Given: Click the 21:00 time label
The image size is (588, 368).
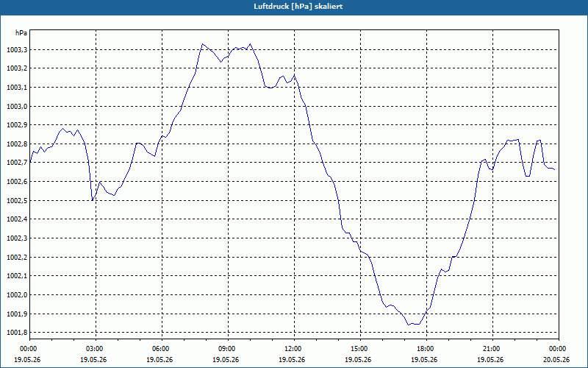Looking at the screenshot, I should point(492,349).
